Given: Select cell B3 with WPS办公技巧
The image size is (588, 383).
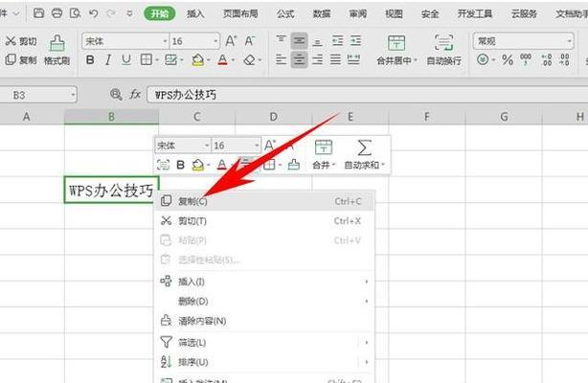Looking at the screenshot, I should (x=112, y=190).
